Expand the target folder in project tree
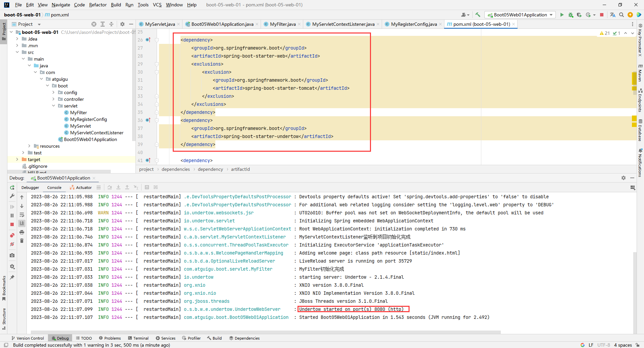Image resolution: width=644 pixels, height=348 pixels. point(17,159)
